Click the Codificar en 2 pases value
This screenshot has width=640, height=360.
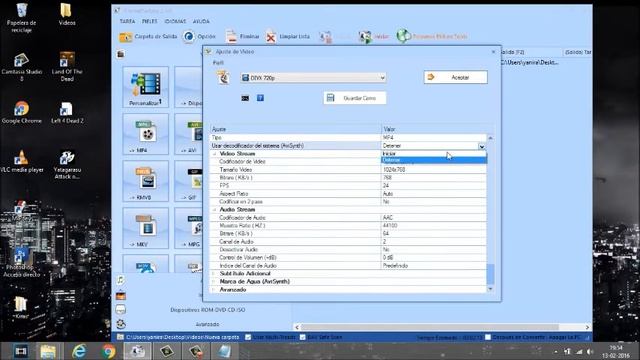coord(434,202)
